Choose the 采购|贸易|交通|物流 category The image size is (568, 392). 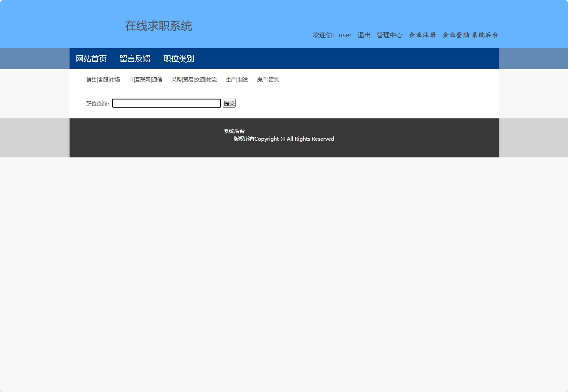click(x=194, y=79)
